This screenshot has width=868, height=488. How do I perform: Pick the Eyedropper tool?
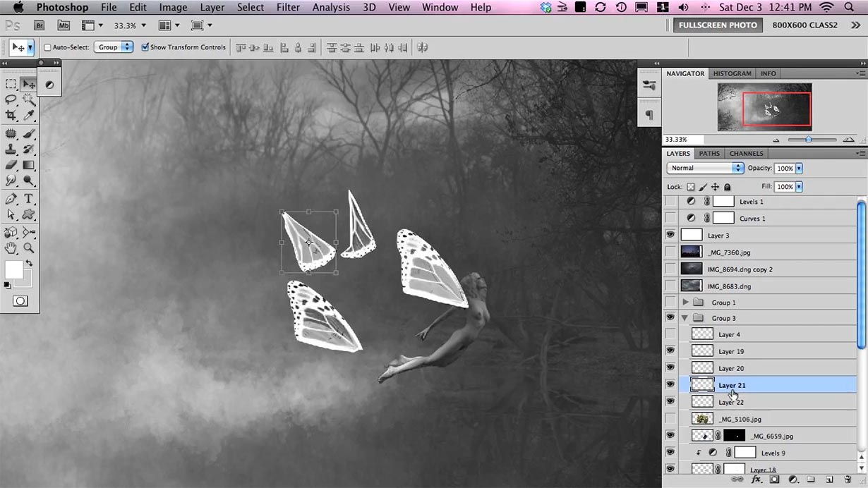[29, 115]
